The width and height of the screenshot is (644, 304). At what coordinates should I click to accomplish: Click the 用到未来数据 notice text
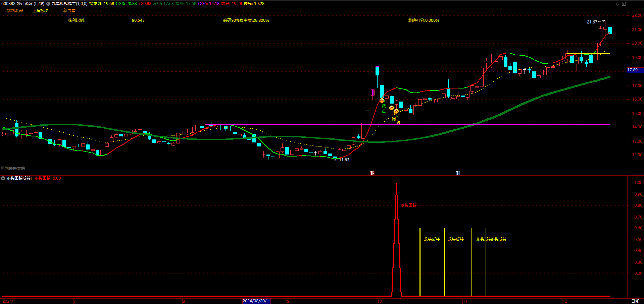click(13, 169)
